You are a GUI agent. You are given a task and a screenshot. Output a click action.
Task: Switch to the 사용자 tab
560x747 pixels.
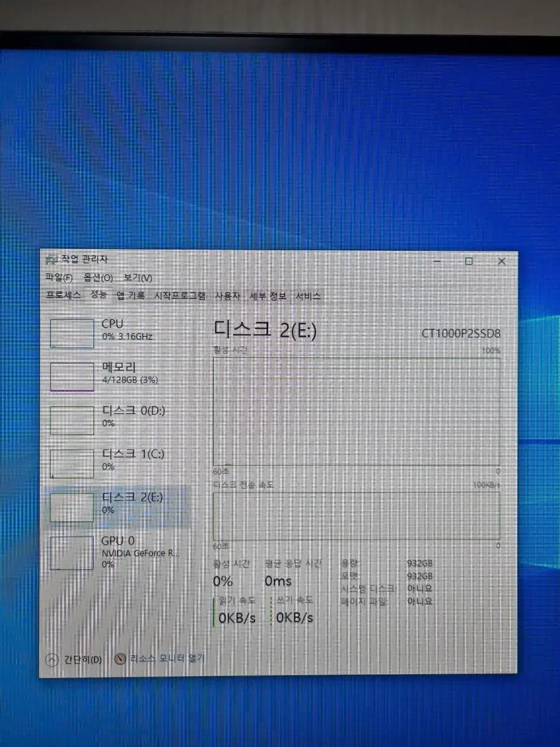[227, 296]
